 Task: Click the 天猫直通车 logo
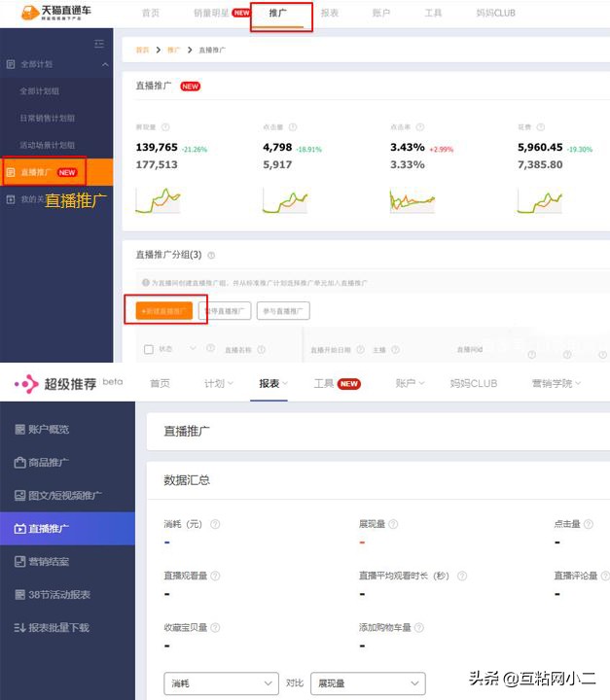(x=55, y=12)
